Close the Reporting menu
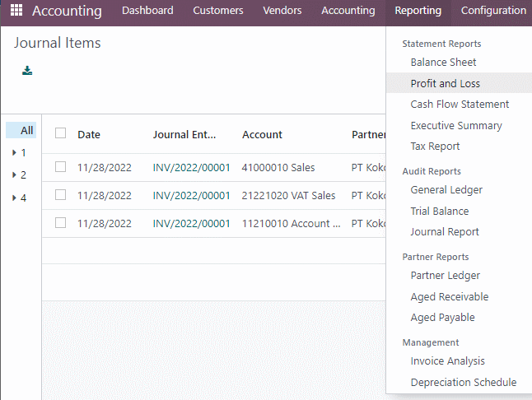This screenshot has height=400, width=532. 418,11
